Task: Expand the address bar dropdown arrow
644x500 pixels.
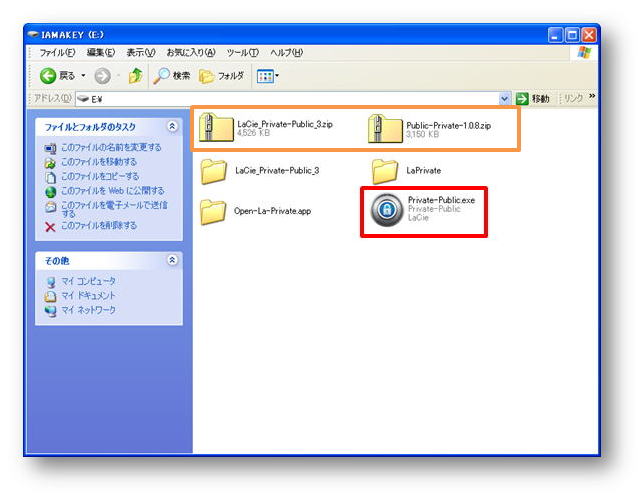Action: [504, 99]
